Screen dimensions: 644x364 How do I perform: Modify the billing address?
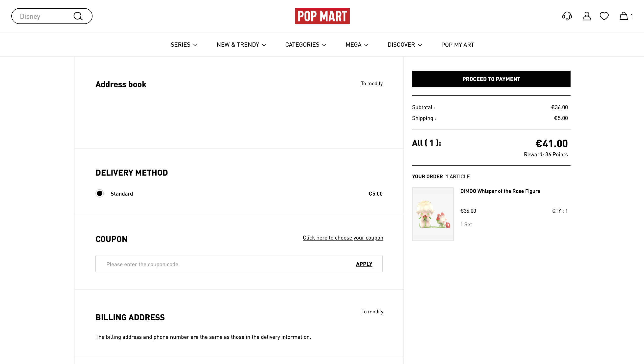tap(372, 312)
